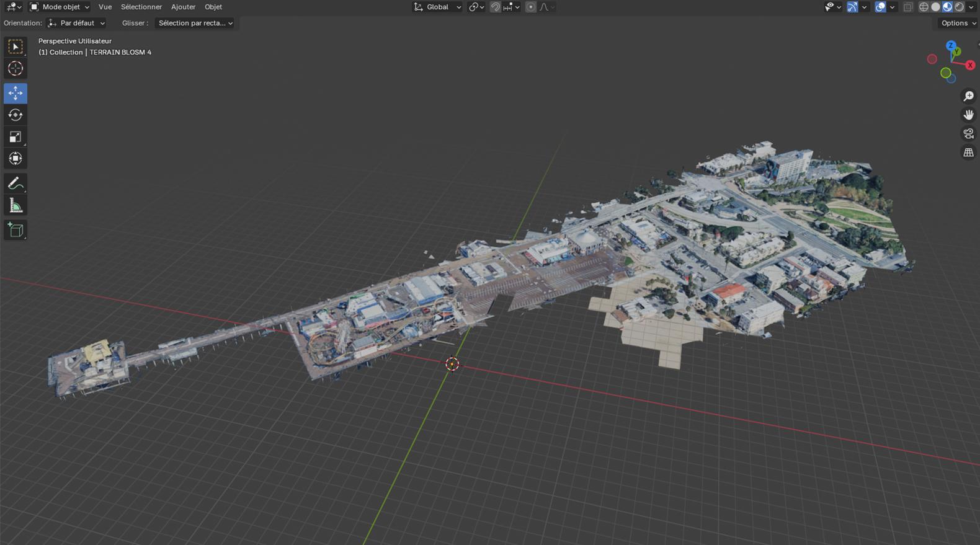Open the Ajouter menu
This screenshot has width=980, height=545.
[183, 7]
